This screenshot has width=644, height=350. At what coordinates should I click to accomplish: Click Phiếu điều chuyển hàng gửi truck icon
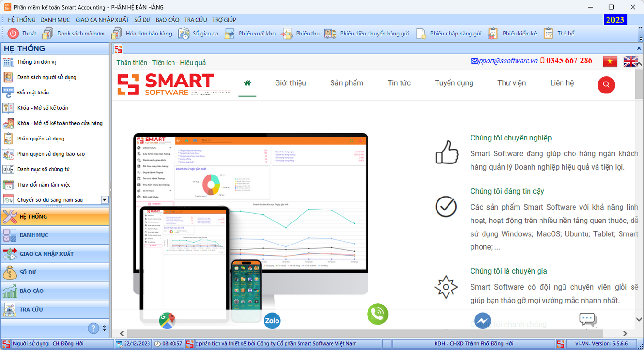[330, 34]
